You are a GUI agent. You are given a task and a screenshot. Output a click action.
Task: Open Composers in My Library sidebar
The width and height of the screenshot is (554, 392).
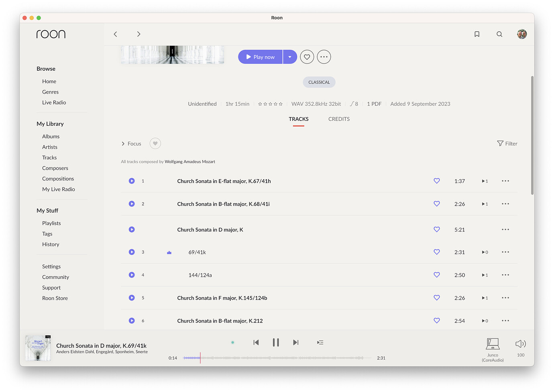[x=55, y=168]
